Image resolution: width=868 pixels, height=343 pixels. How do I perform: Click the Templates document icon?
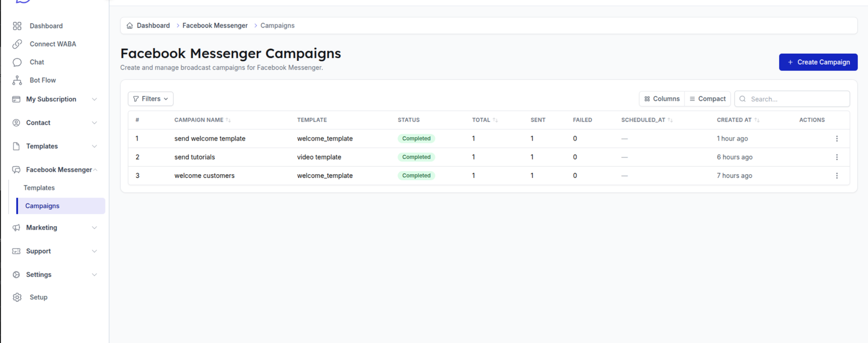click(16, 147)
